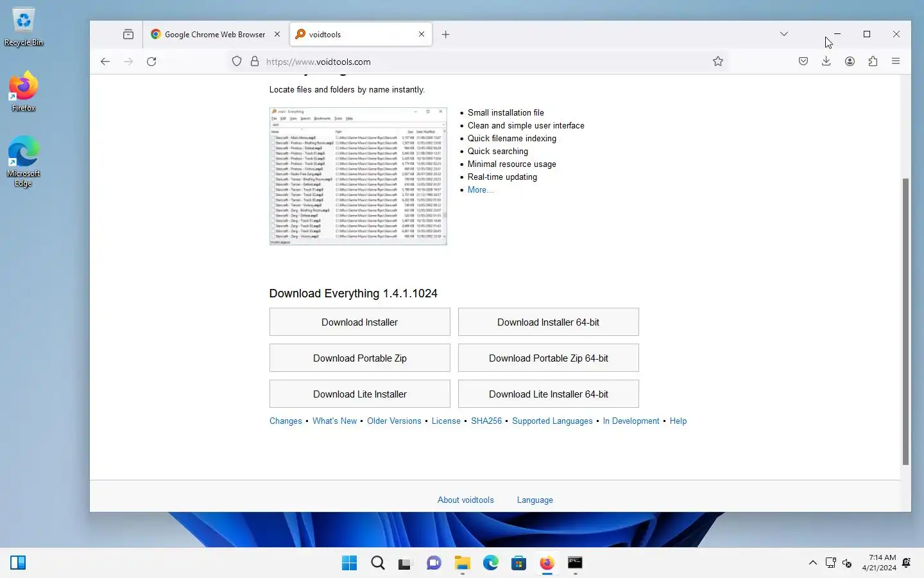Close the voidtools tab
The width and height of the screenshot is (924, 578).
click(x=422, y=34)
